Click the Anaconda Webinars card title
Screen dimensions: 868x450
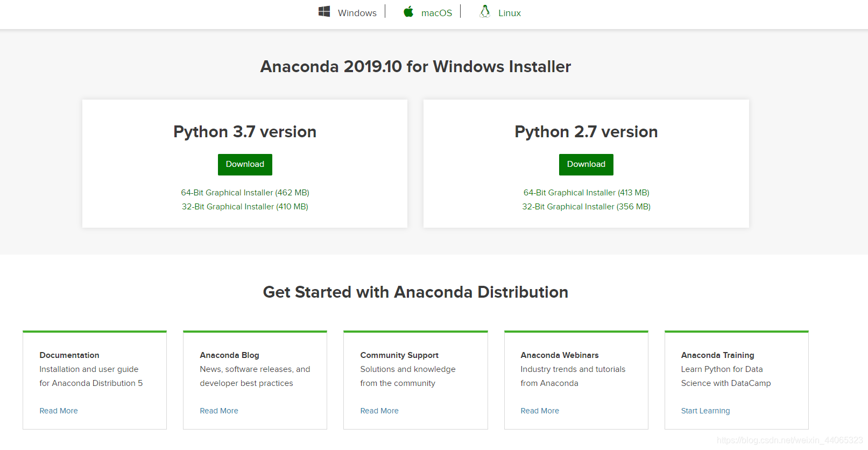(560, 355)
